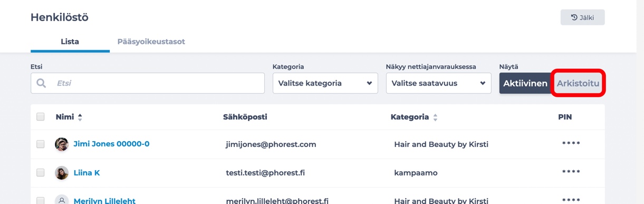Click the magnifying glass search icon
The width and height of the screenshot is (644, 204).
point(41,83)
